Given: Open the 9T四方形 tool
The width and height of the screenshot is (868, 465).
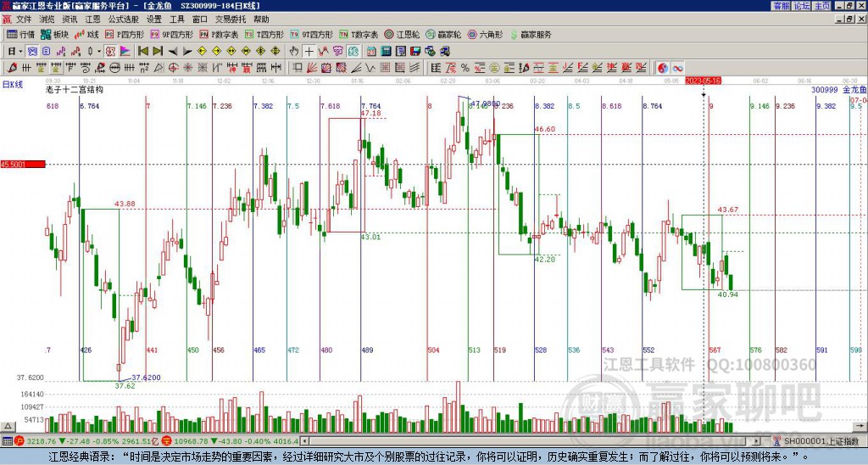Looking at the screenshot, I should click(x=312, y=34).
